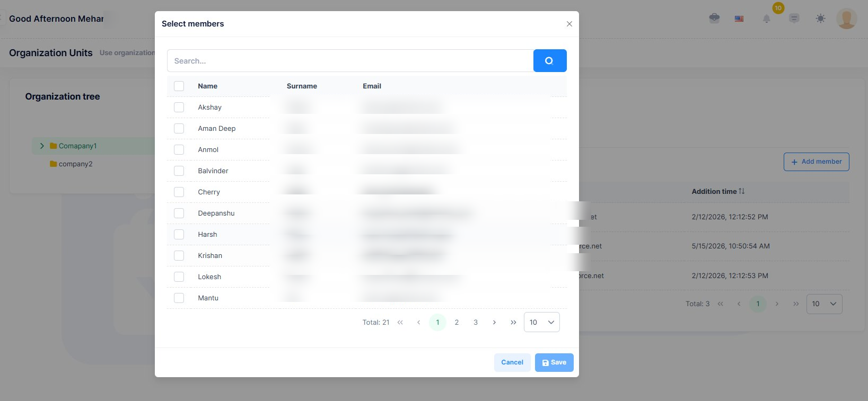Click the name Balvinder in list
The image size is (868, 401).
click(213, 171)
